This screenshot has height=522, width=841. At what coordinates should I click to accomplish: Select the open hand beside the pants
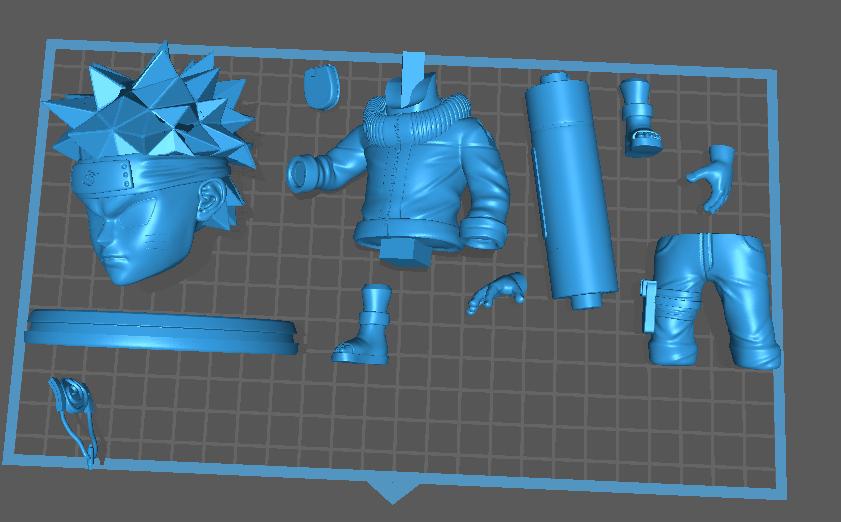(713, 178)
